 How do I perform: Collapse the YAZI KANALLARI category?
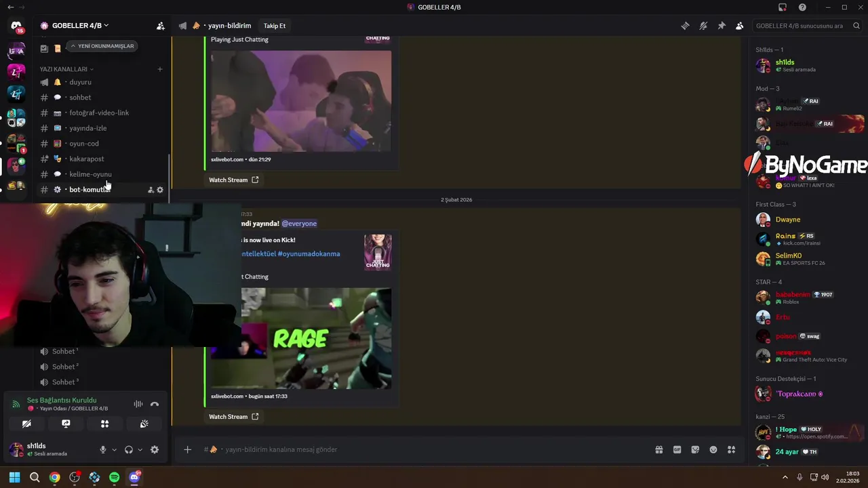[x=66, y=69]
